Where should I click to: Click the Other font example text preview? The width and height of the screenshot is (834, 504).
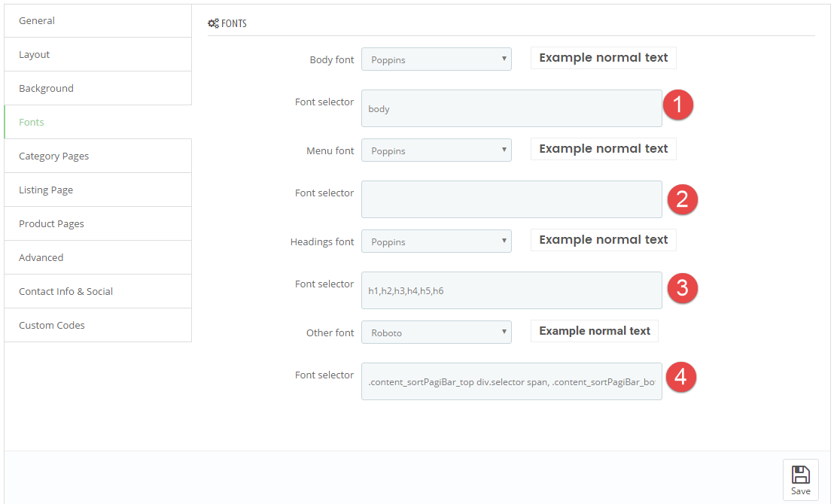(595, 331)
